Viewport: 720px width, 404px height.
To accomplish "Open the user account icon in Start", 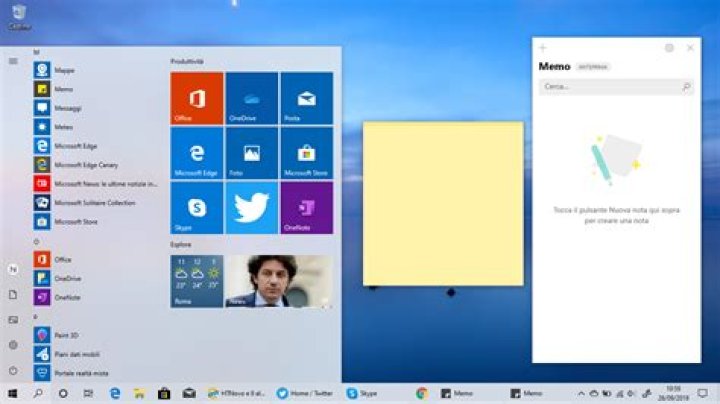I will point(13,269).
